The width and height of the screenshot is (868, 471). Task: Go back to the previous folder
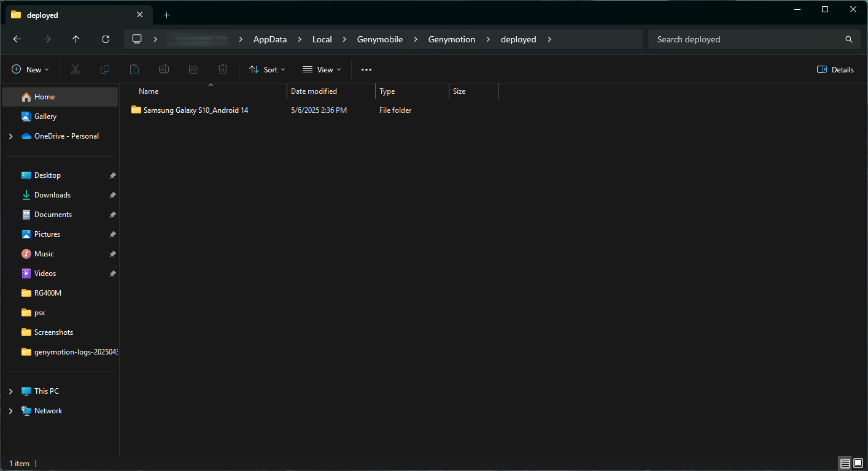click(17, 39)
